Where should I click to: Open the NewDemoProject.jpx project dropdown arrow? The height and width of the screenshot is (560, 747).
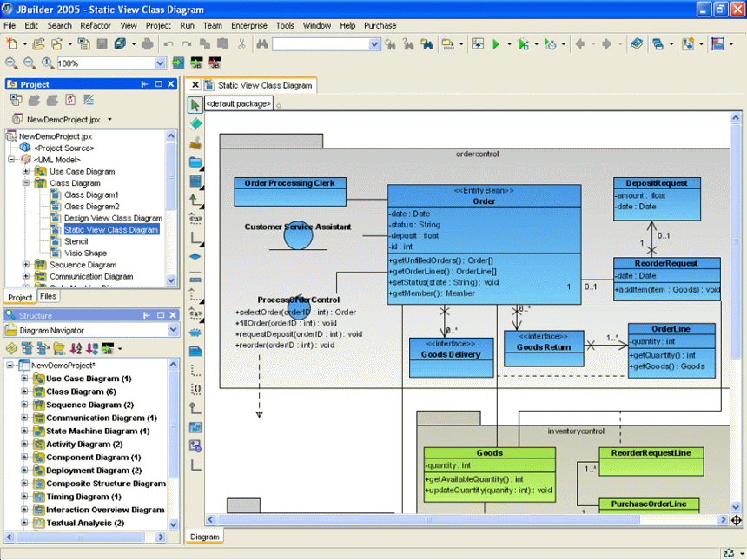pyautogui.click(x=109, y=119)
